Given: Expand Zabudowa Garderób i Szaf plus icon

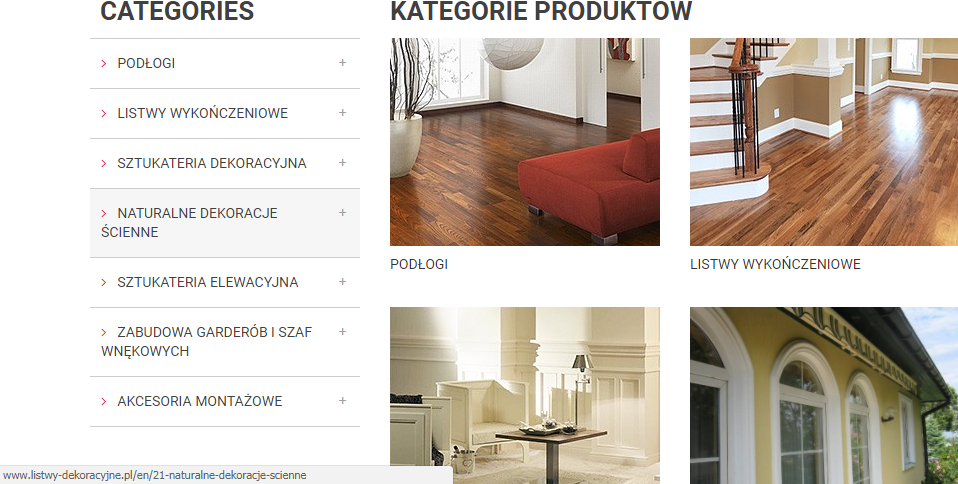Looking at the screenshot, I should [x=342, y=332].
